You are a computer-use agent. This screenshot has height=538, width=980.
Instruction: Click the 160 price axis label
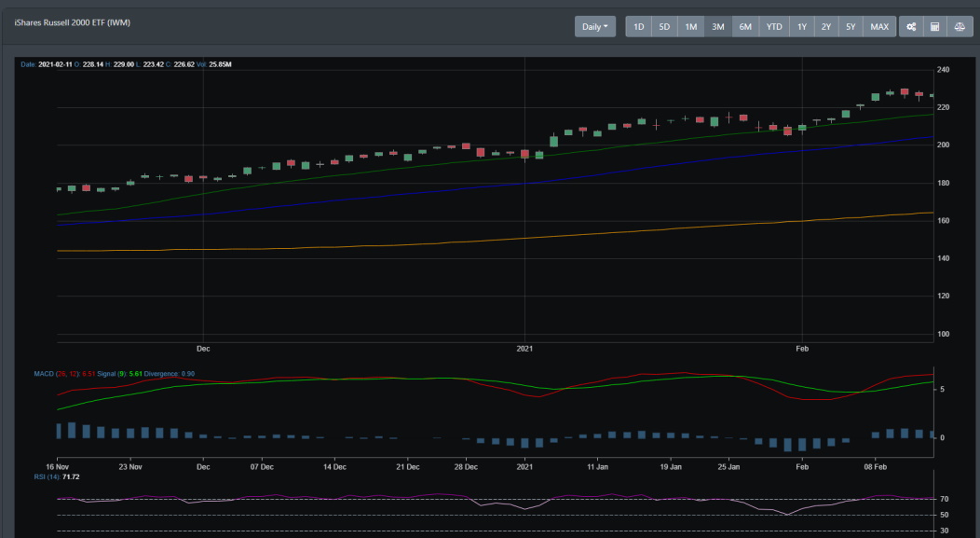(x=943, y=221)
